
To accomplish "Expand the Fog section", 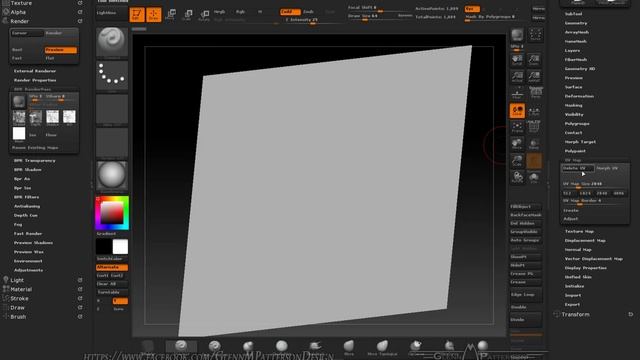I will (x=18, y=224).
